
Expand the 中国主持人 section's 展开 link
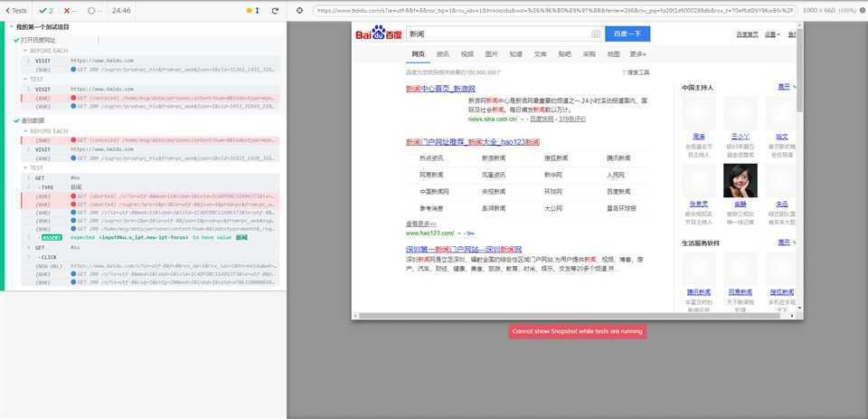(x=787, y=87)
